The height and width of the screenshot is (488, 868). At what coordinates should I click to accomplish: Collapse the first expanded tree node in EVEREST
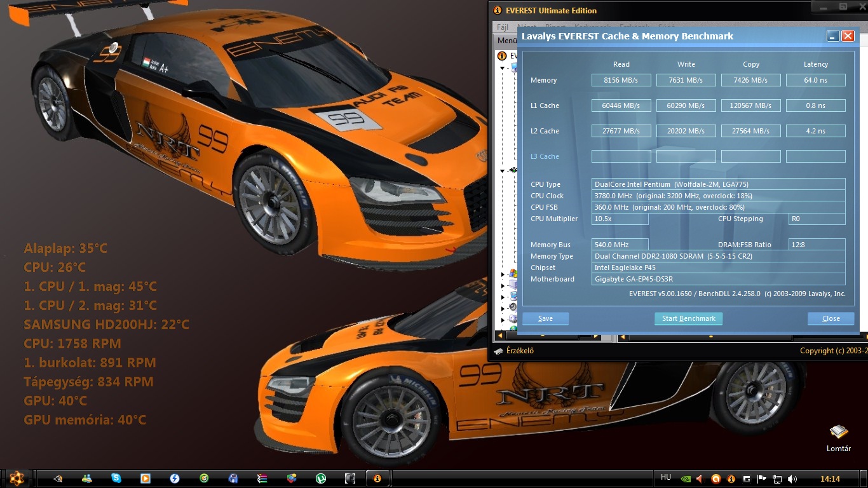click(x=502, y=68)
